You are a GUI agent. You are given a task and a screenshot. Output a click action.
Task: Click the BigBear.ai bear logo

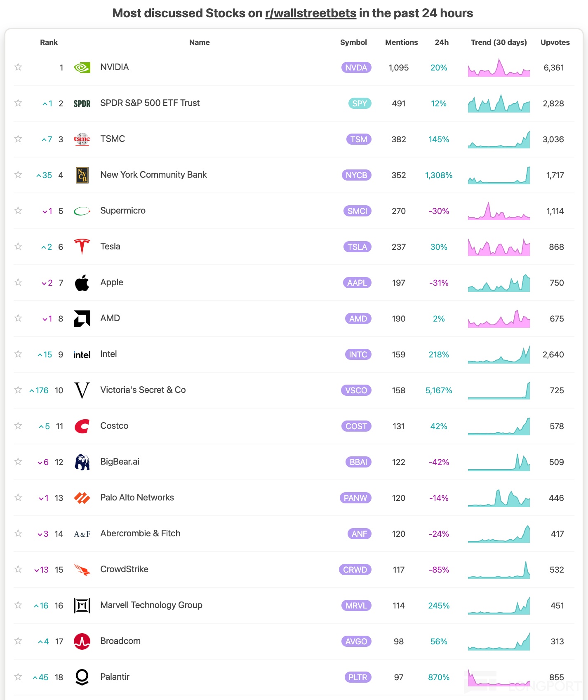(82, 462)
